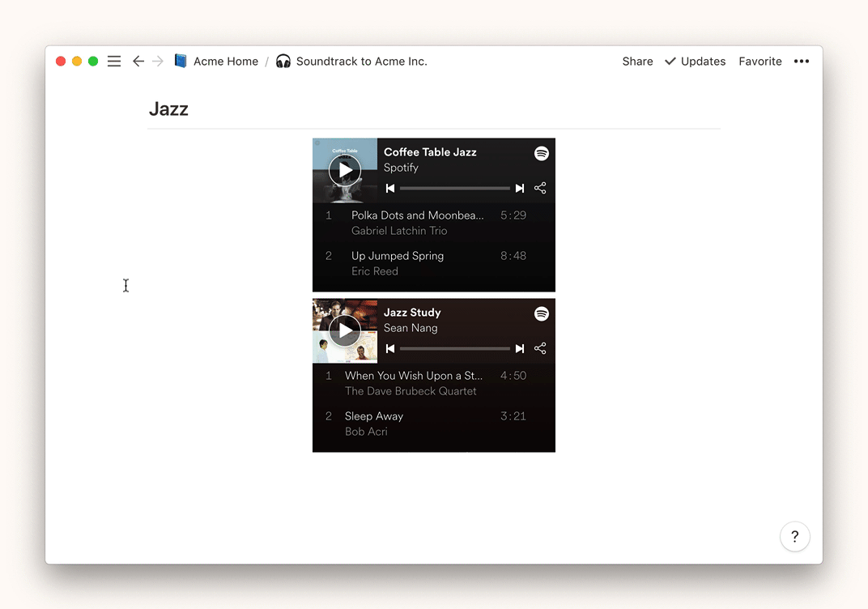Image resolution: width=868 pixels, height=609 pixels.
Task: Go to previous track in Coffee Table Jazz
Action: click(x=390, y=189)
